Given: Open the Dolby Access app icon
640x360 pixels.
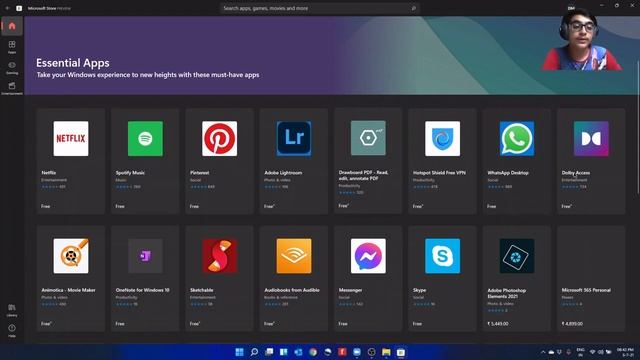Looking at the screenshot, I should 591,138.
